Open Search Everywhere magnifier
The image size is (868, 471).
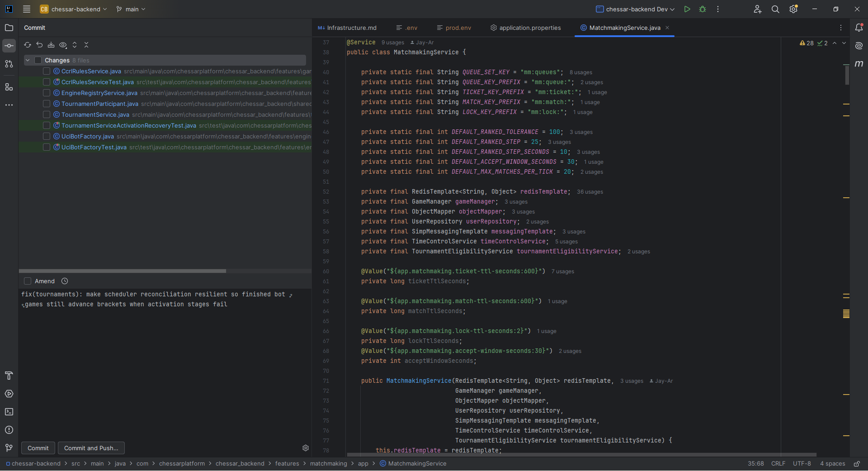coord(775,9)
